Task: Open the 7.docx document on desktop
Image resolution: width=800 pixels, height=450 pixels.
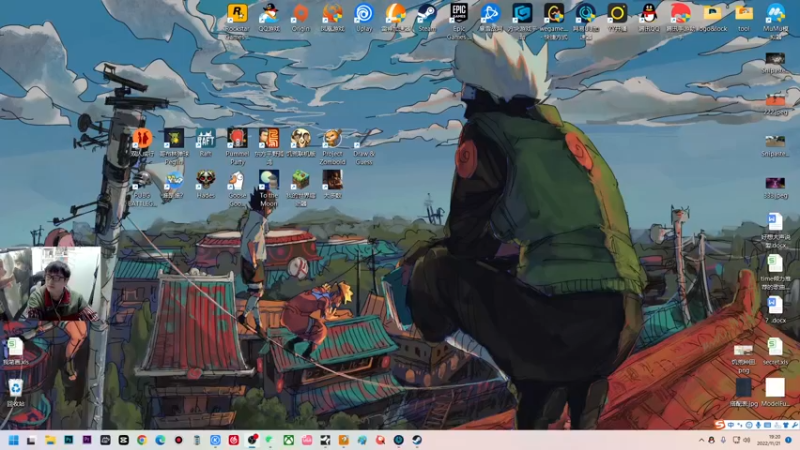Action: 775,309
